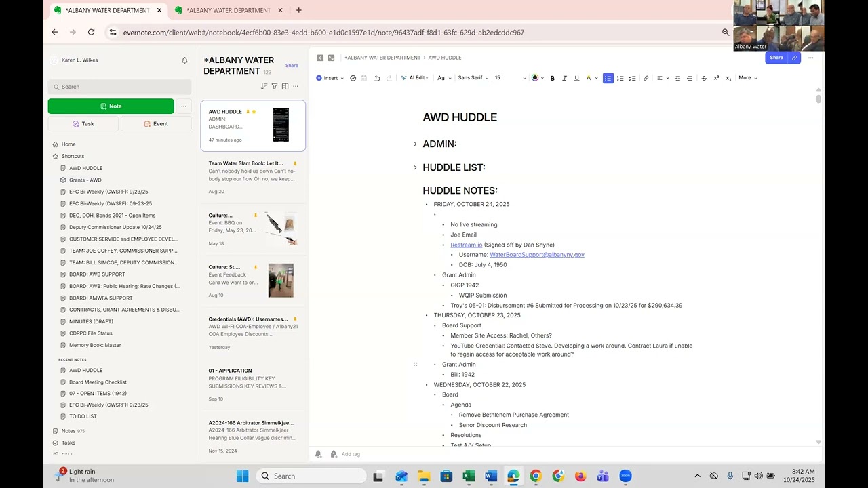Create a new note with green Note button
Screen dimensions: 868x488
tap(111, 106)
